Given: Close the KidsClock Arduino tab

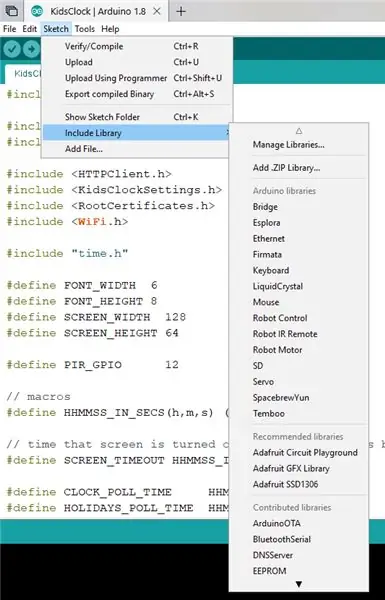Looking at the screenshot, I should (157, 11).
